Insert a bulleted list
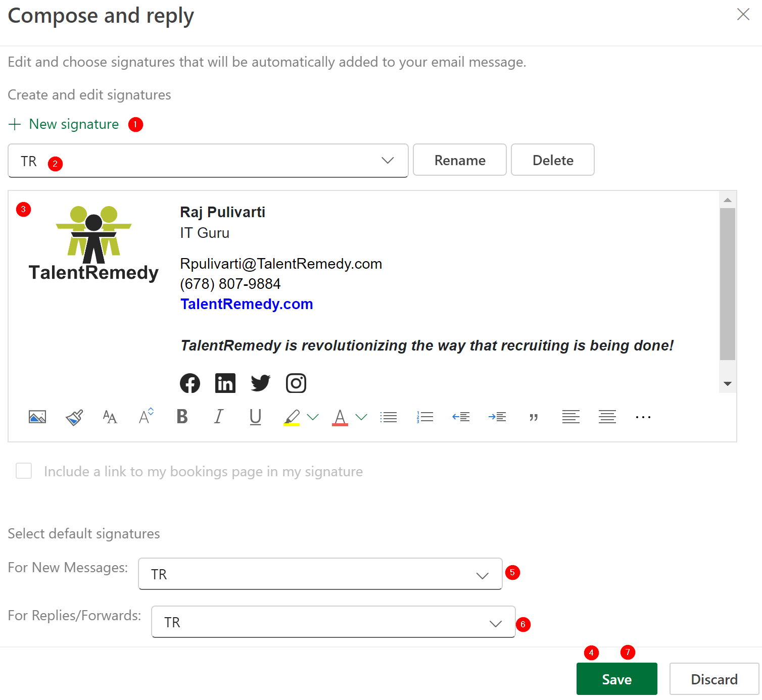 tap(389, 417)
